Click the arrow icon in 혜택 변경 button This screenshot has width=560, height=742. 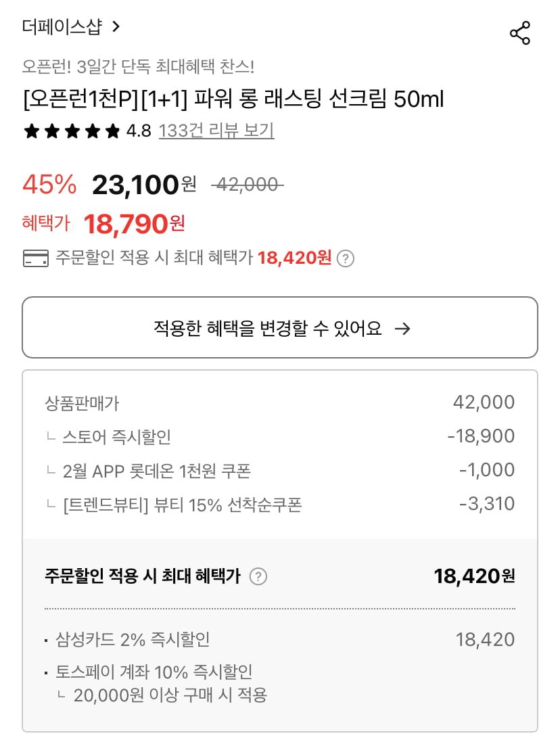point(402,329)
